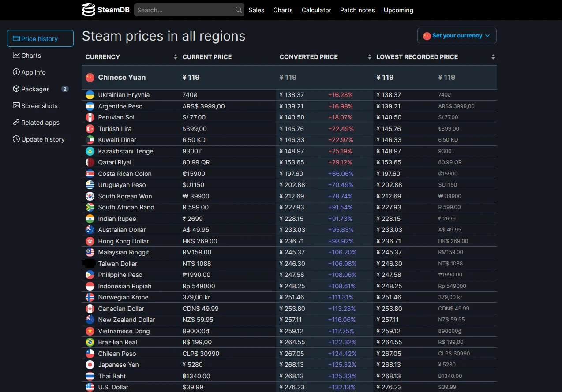
Task: Open the Related apps sidebar tab
Action: point(40,123)
